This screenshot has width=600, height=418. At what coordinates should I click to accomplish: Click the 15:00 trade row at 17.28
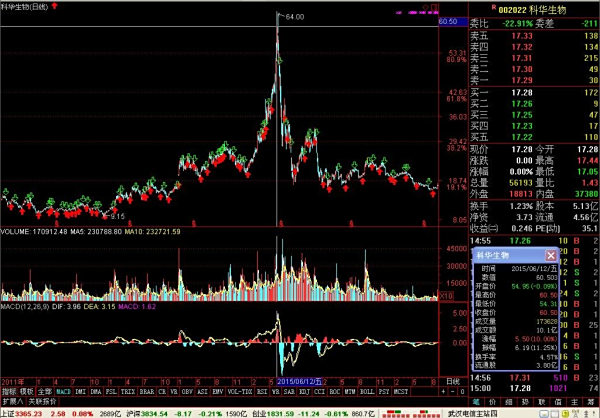(534, 388)
